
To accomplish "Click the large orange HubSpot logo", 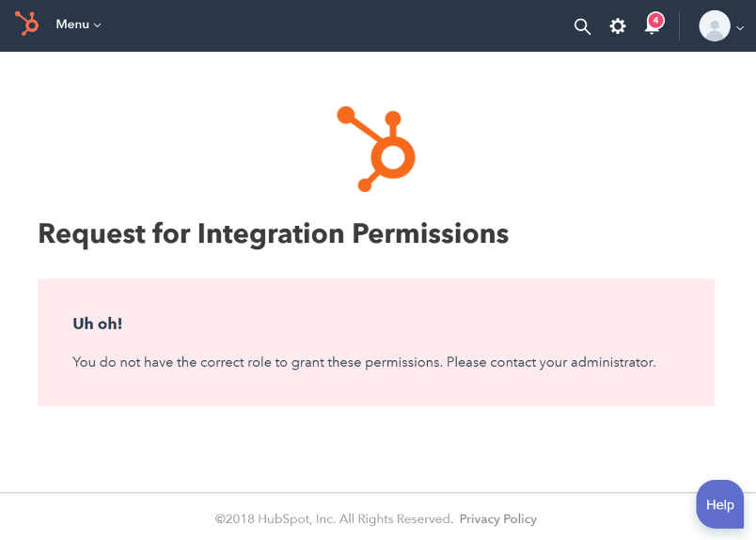I will pos(376,149).
